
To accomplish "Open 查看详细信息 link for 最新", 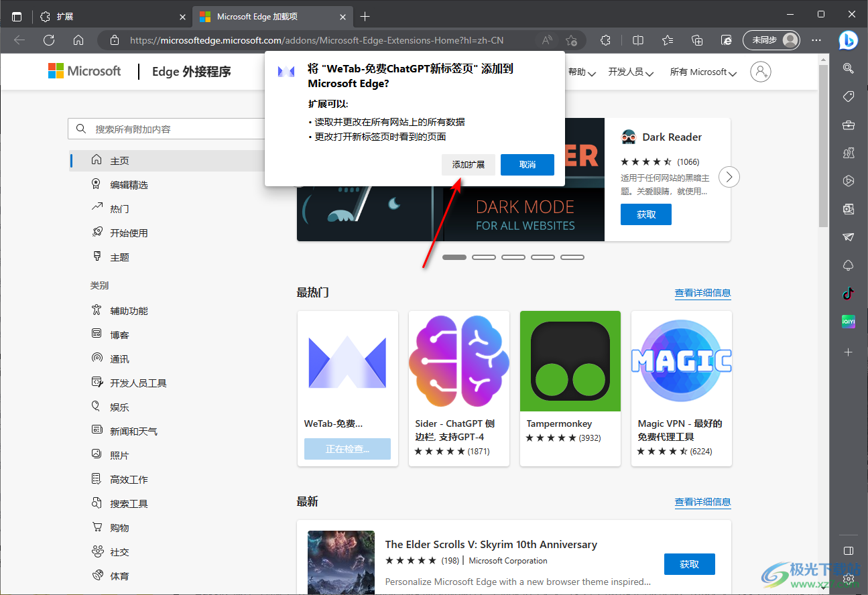I will 702,502.
